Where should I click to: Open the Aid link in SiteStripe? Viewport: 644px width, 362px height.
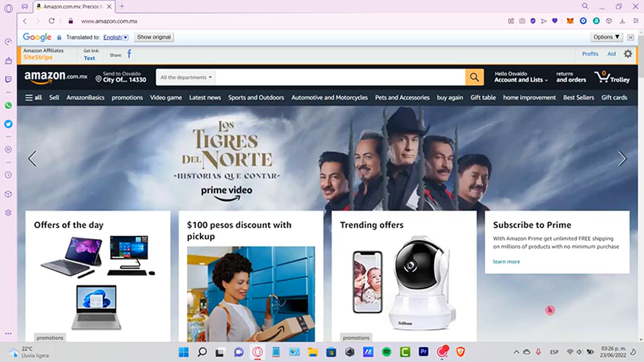pos(611,54)
